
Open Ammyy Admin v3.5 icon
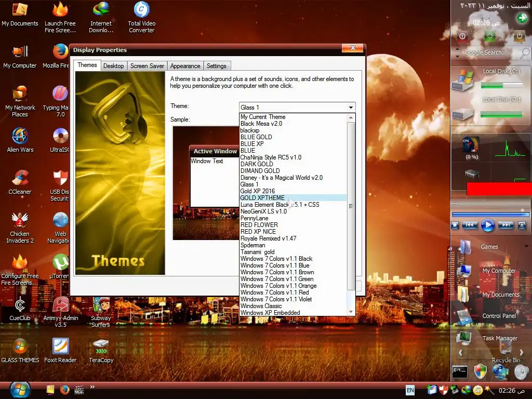coord(60,312)
